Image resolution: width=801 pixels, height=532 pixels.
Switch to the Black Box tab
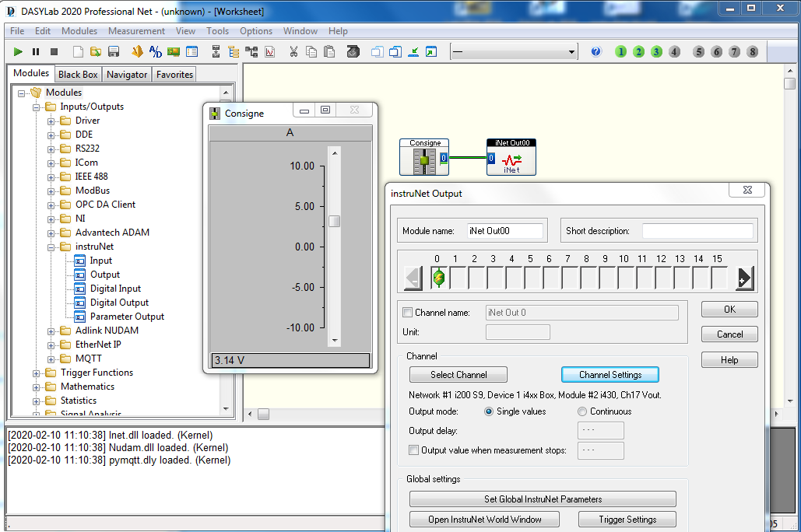click(x=78, y=75)
